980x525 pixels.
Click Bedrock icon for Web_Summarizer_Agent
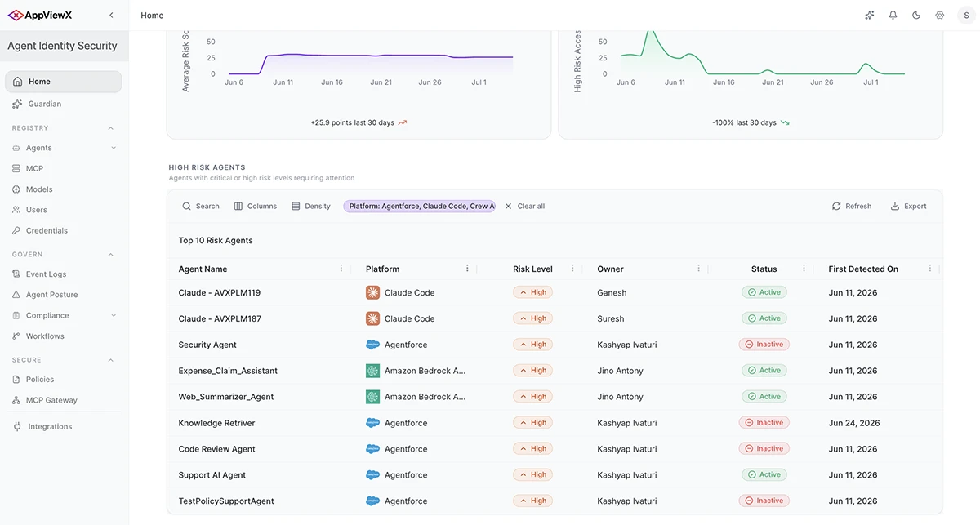[372, 397]
